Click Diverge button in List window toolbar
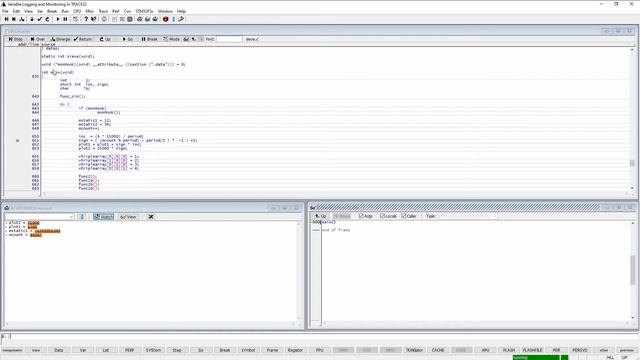This screenshot has height=360, width=640. click(x=60, y=39)
